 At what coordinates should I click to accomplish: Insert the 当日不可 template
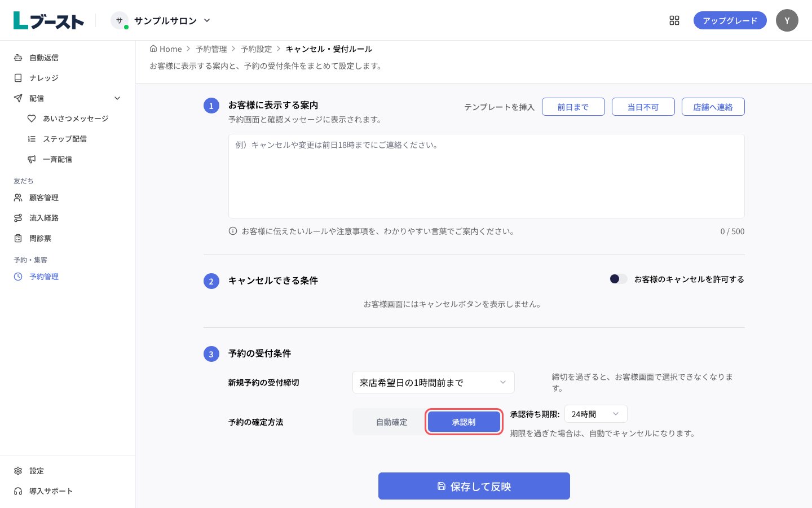coord(643,107)
